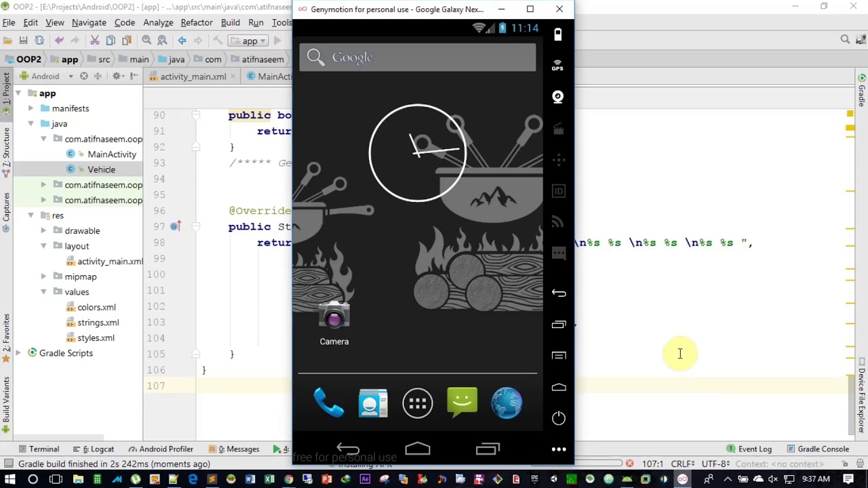Toggle code fold marker at line 90

click(x=196, y=115)
